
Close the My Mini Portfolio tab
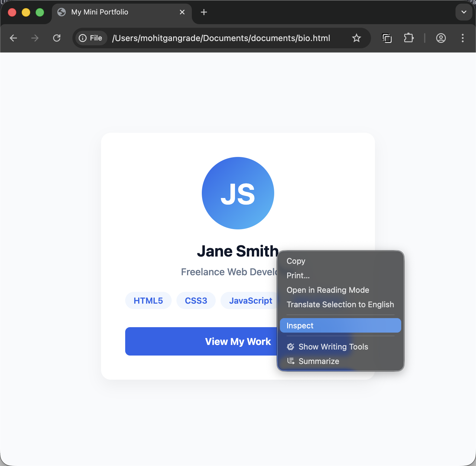pos(182,12)
